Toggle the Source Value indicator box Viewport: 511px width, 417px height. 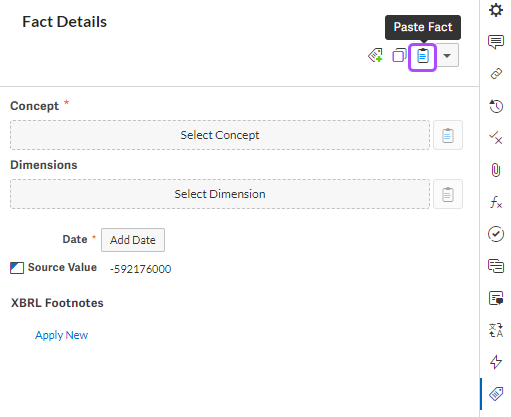[x=17, y=268]
